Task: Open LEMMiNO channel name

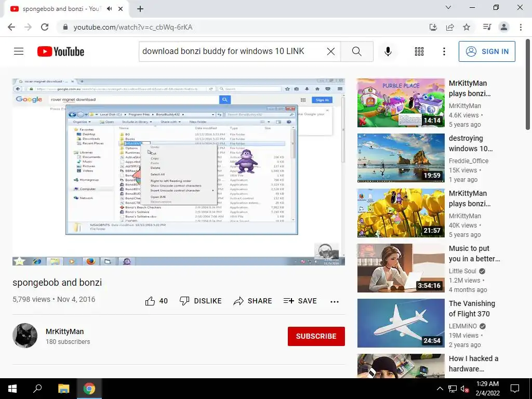Action: [x=463, y=326]
